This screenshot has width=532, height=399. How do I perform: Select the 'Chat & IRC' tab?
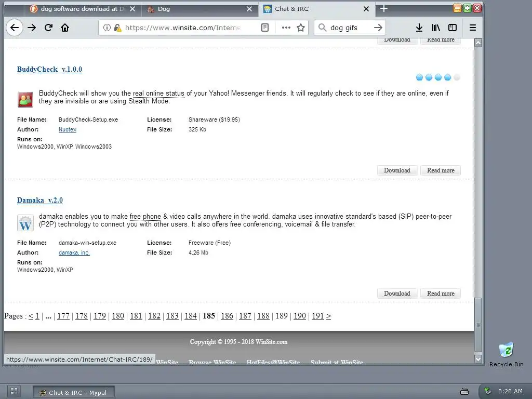[x=316, y=9]
